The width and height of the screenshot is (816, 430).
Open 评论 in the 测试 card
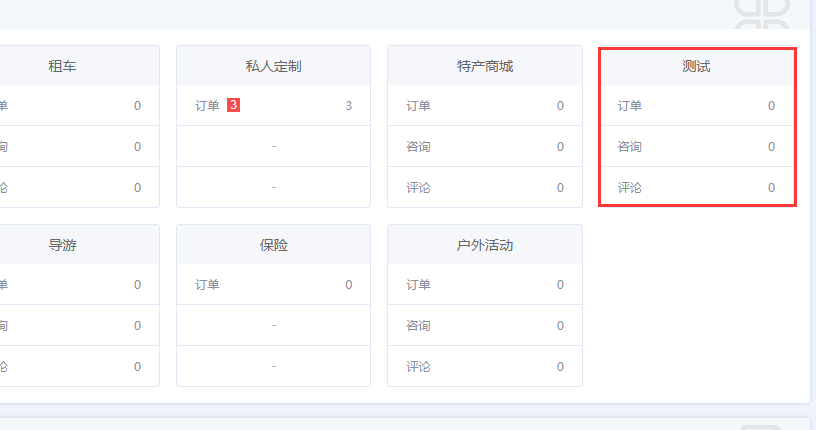tap(629, 188)
